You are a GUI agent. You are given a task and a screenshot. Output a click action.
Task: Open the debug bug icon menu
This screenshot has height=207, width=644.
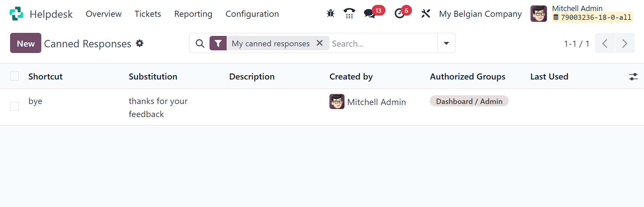point(330,13)
